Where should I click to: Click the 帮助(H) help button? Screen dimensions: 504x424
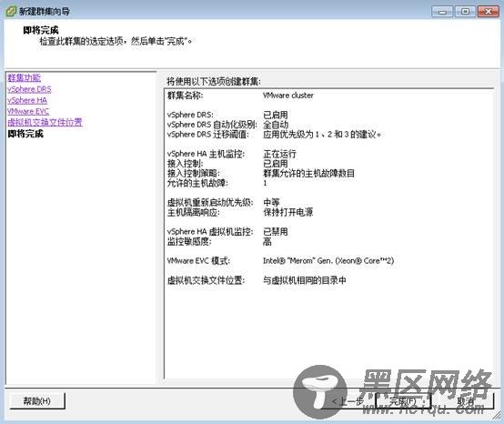37,401
